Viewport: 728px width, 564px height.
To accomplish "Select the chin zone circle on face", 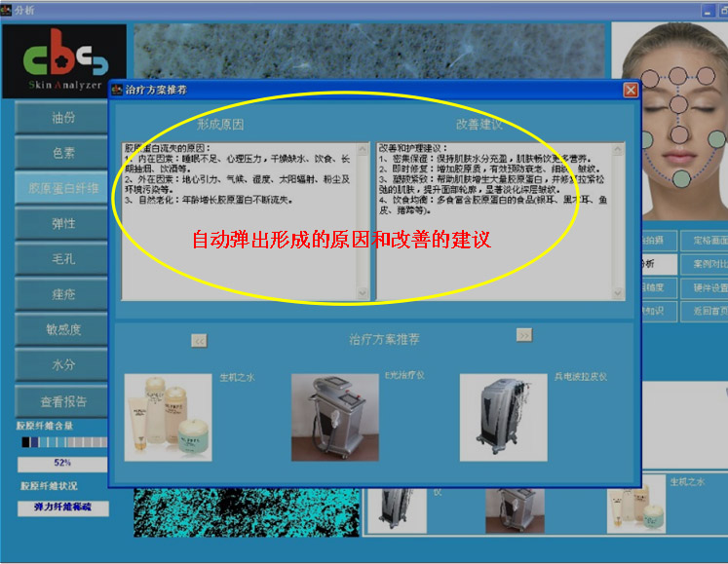I will pyautogui.click(x=680, y=177).
